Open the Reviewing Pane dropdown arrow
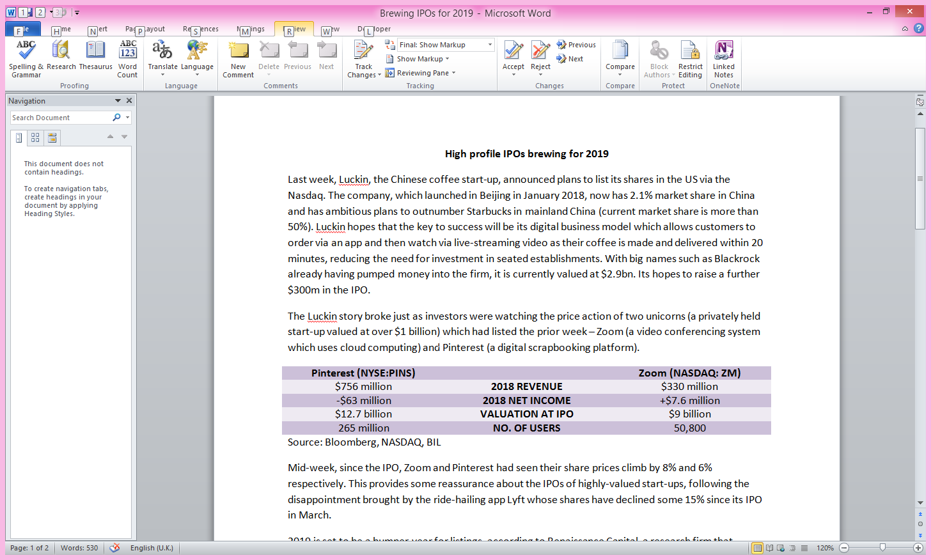Screen dimensions: 931x560 coord(453,73)
